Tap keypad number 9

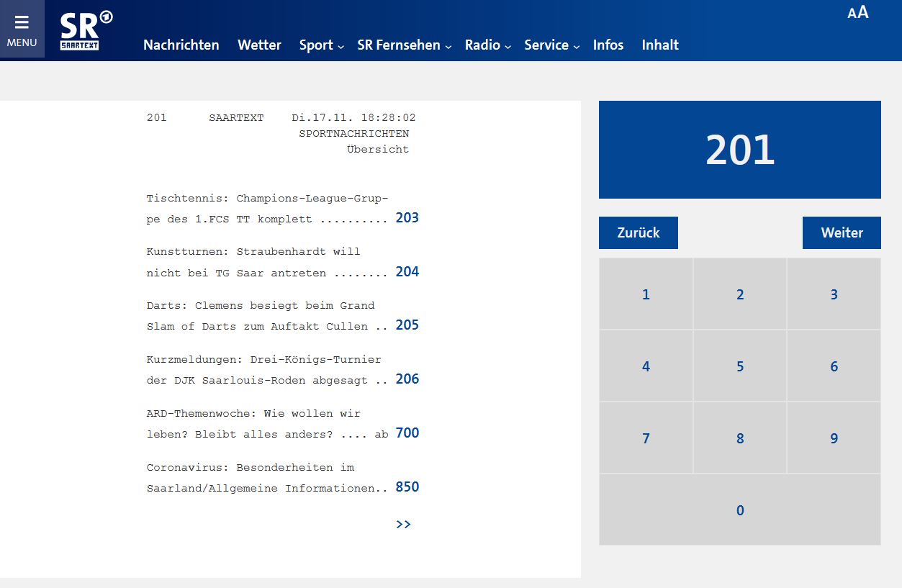tap(834, 438)
